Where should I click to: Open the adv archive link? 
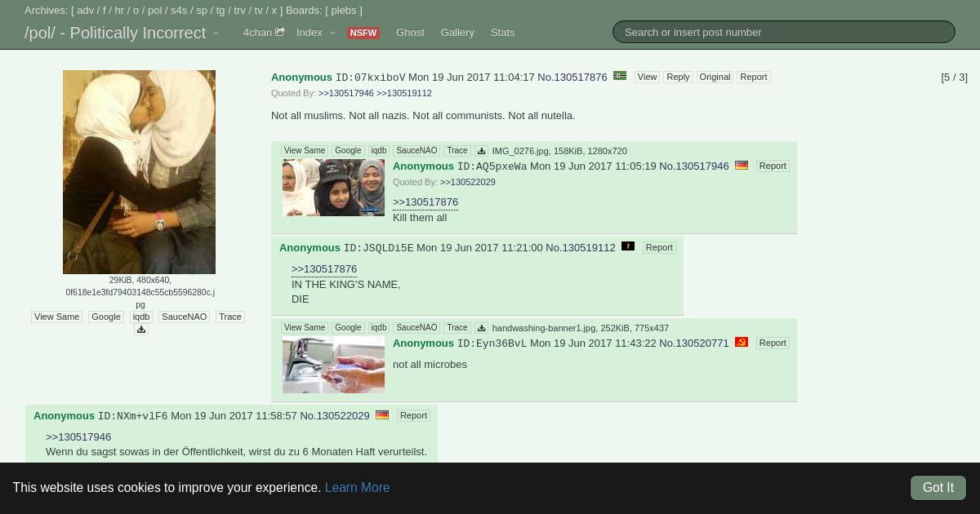pyautogui.click(x=86, y=11)
